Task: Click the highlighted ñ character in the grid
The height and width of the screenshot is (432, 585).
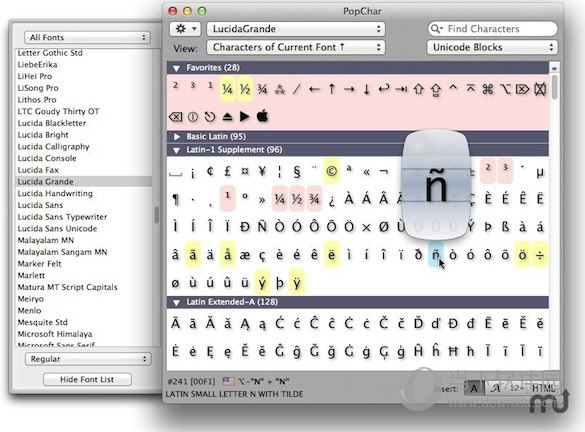Action: [x=435, y=255]
